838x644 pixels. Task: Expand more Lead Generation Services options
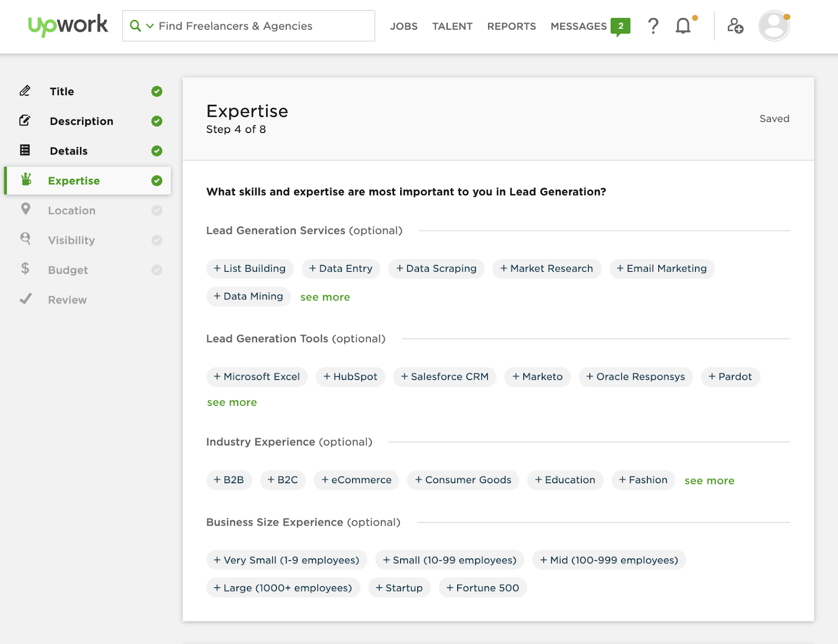(325, 297)
